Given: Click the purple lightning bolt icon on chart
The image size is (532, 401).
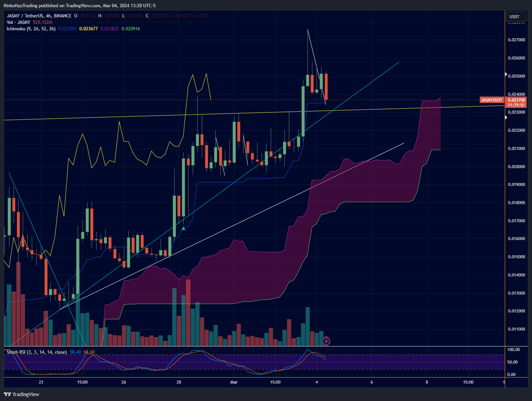Looking at the screenshot, I should tap(326, 342).
